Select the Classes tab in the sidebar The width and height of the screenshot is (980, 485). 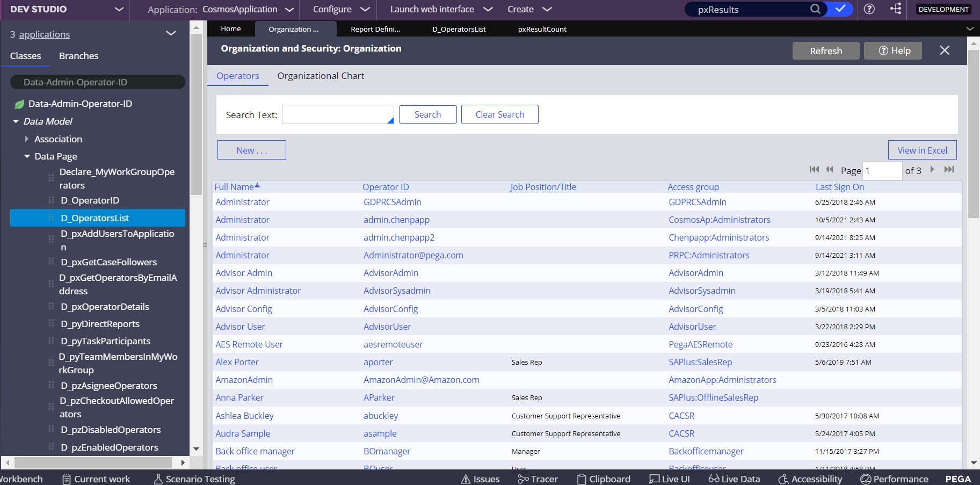[25, 56]
